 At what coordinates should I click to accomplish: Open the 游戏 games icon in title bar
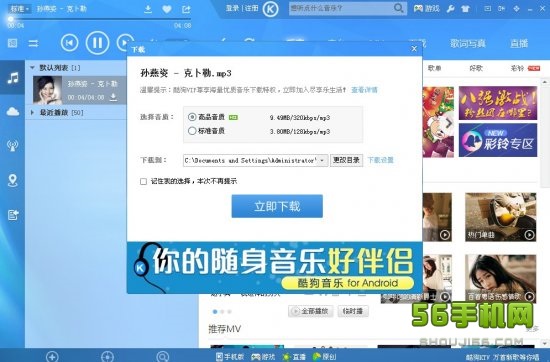tap(426, 8)
